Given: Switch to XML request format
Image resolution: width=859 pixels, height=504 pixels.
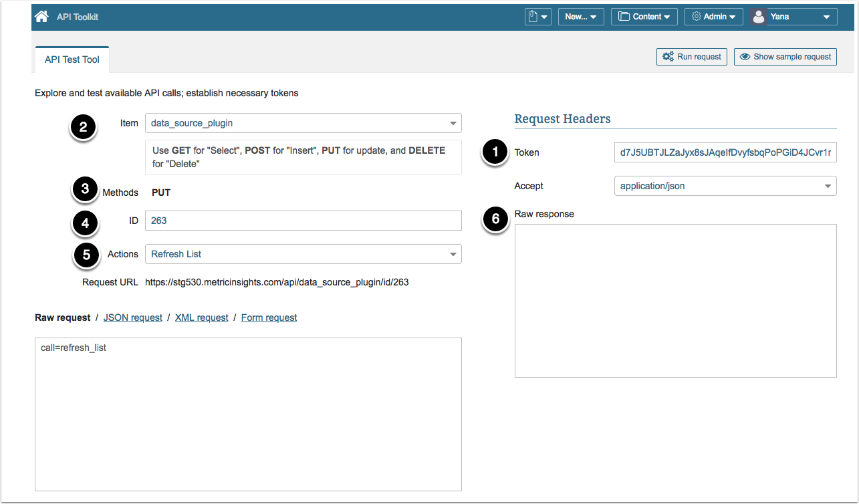Looking at the screenshot, I should coord(201,318).
